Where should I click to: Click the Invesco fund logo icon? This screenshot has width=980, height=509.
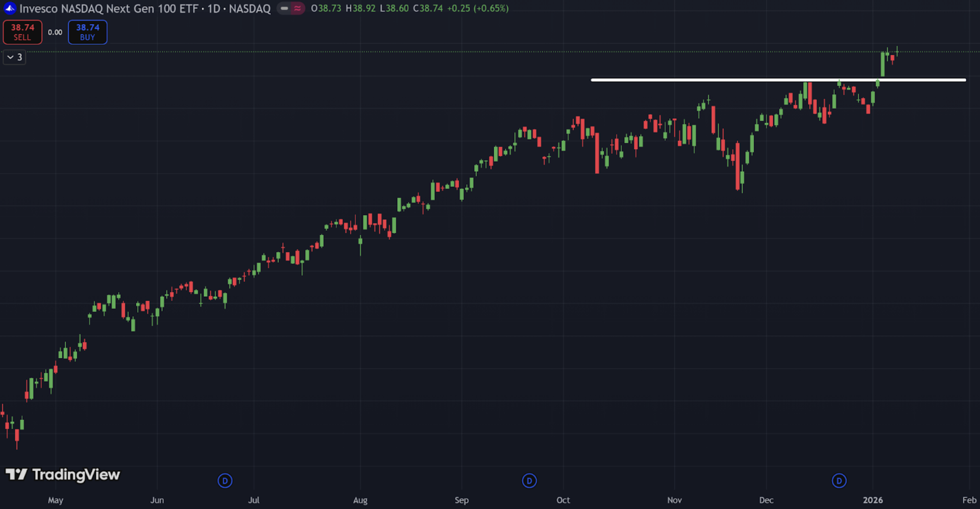pyautogui.click(x=10, y=8)
